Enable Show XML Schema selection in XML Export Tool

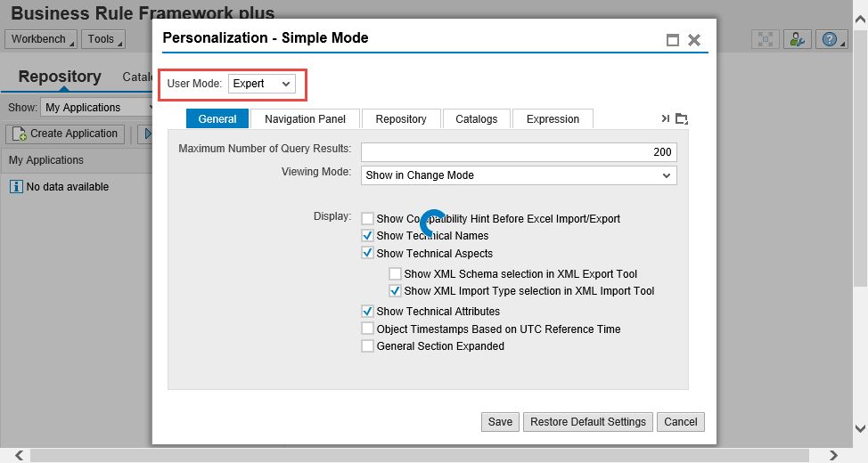395,274
